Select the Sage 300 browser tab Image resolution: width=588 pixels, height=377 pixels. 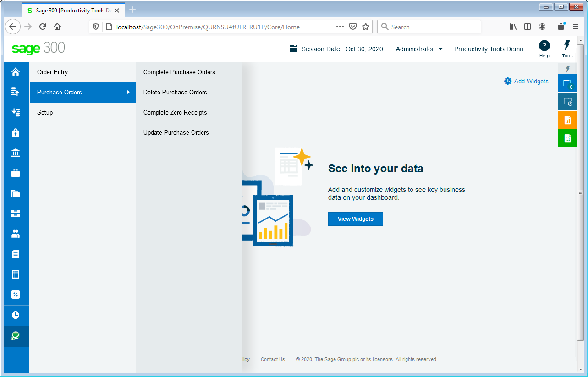73,10
